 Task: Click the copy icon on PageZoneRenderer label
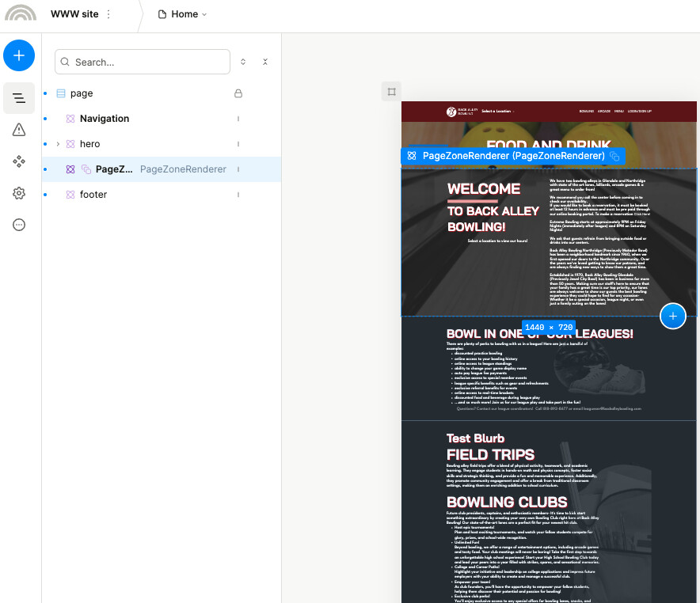tap(614, 157)
